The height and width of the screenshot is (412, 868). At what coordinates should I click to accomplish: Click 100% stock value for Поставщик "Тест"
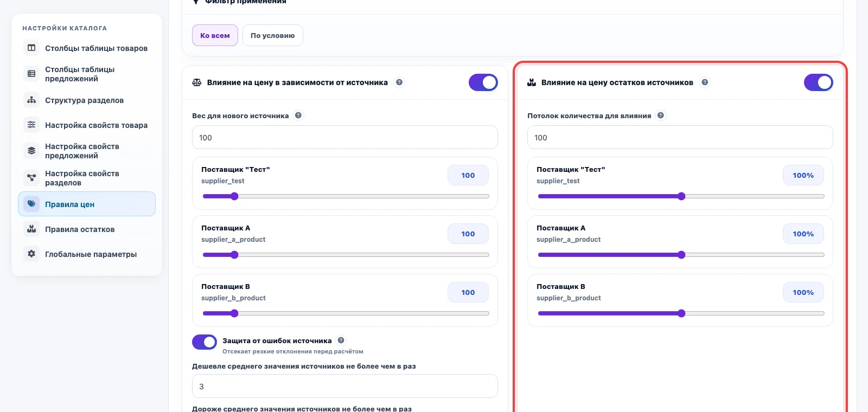[x=803, y=175]
